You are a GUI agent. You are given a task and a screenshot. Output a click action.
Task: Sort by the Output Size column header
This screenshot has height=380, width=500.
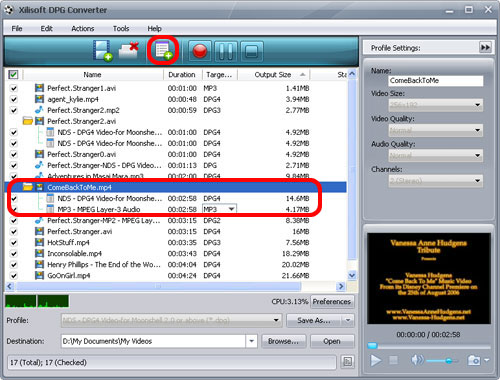273,74
